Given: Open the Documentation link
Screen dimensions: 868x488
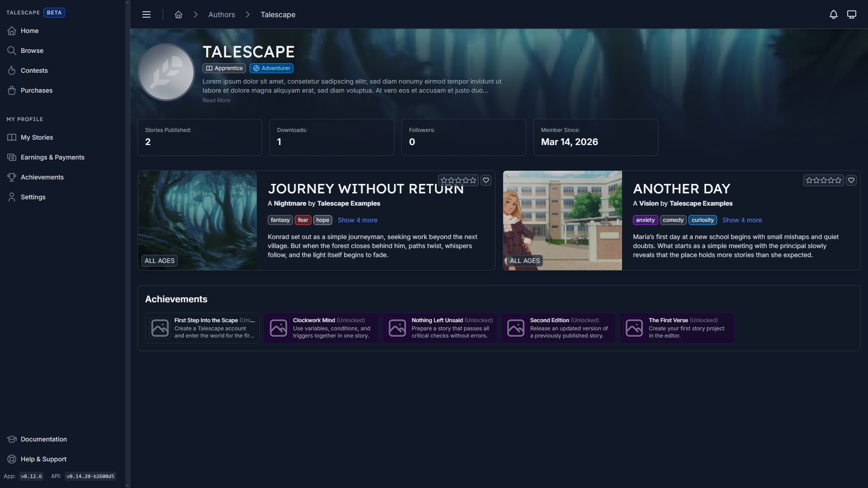Looking at the screenshot, I should pyautogui.click(x=43, y=439).
